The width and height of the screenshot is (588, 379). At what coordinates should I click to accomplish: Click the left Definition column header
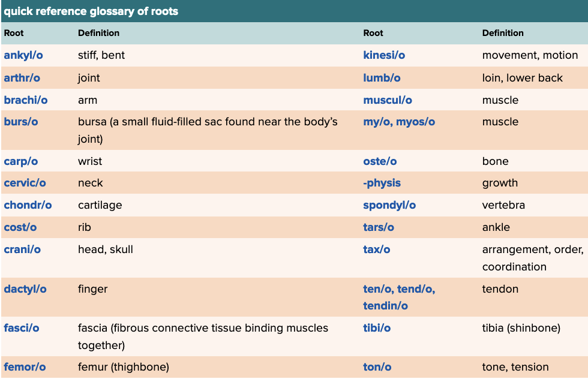pos(98,33)
